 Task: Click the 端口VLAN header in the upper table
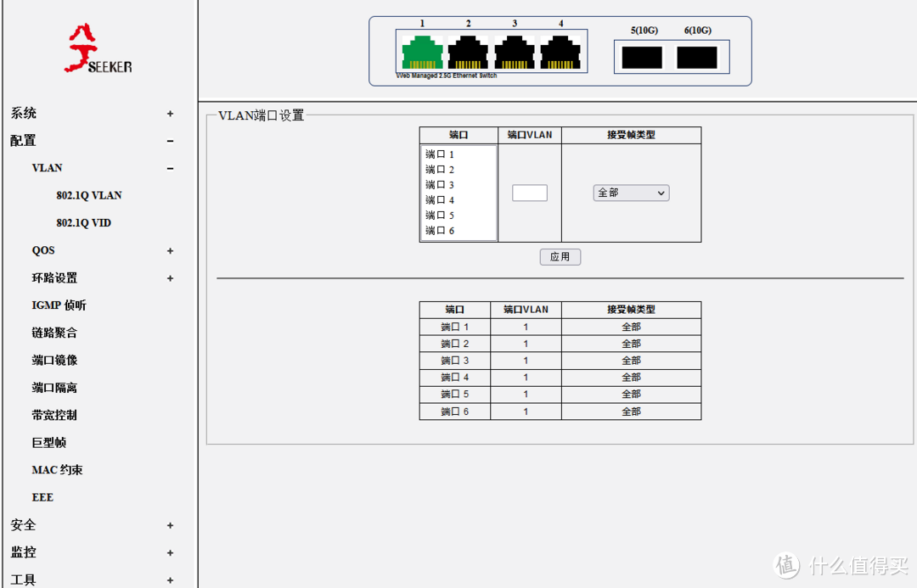point(530,135)
